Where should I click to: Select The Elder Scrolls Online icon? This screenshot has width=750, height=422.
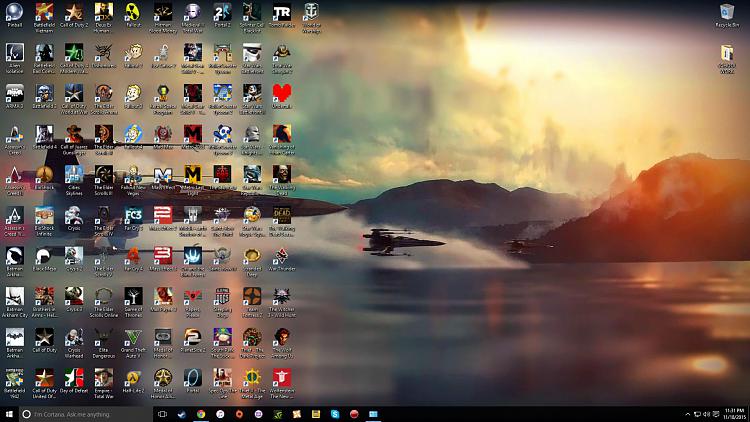click(x=103, y=303)
